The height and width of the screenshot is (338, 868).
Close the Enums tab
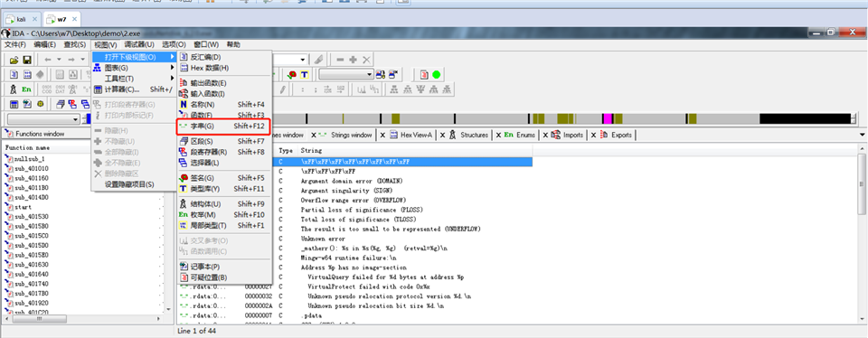498,135
